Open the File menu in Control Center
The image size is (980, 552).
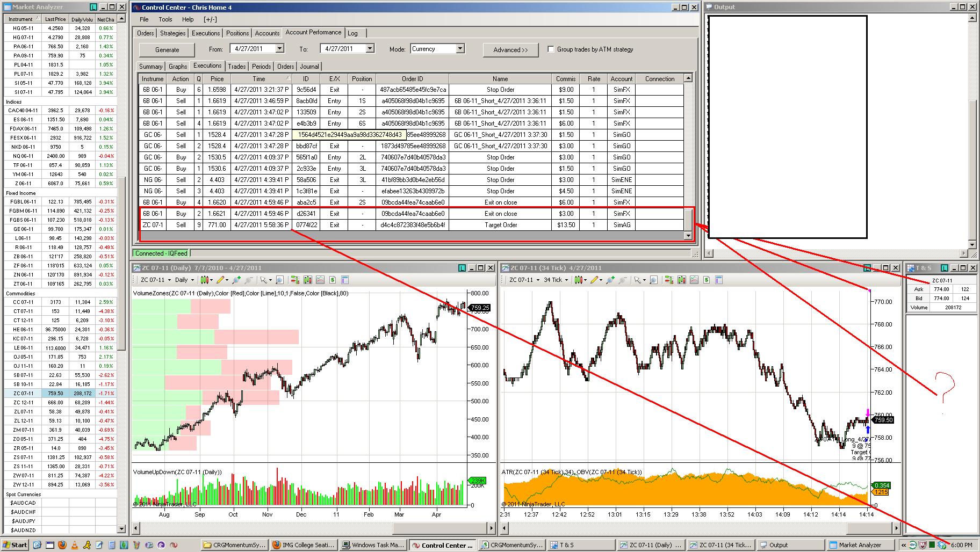pos(144,19)
